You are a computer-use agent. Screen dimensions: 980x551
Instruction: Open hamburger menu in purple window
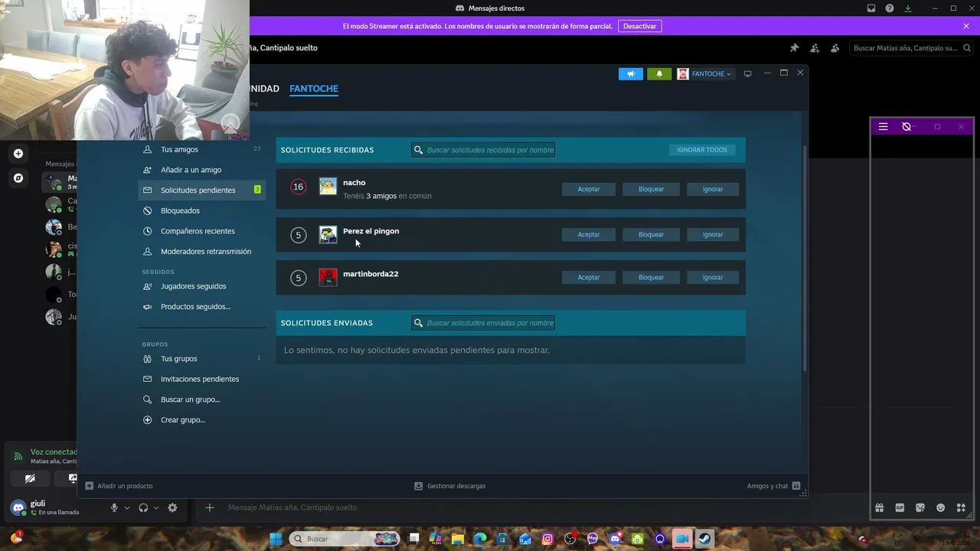[883, 127]
